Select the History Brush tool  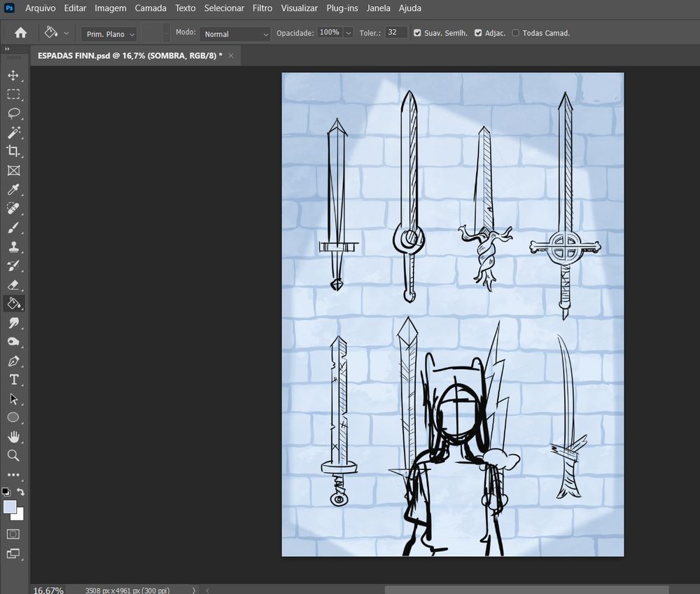coord(13,265)
